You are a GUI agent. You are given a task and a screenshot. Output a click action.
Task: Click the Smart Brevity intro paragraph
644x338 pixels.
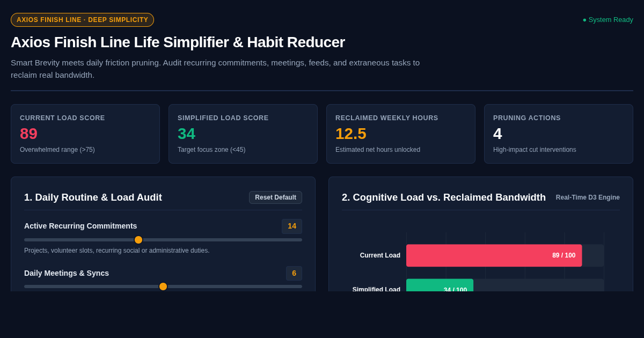coord(215,69)
